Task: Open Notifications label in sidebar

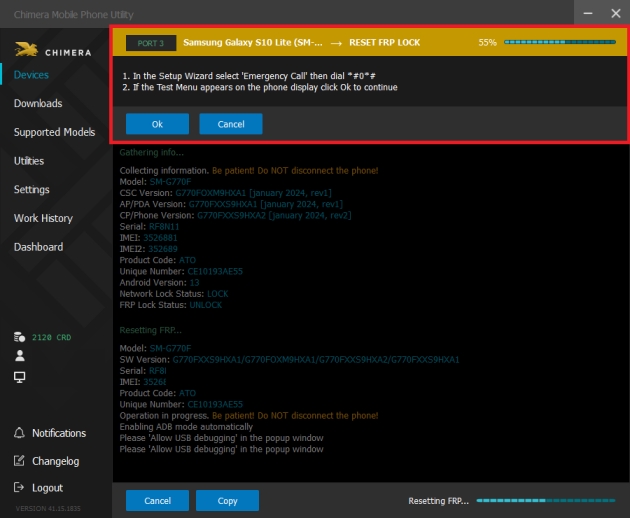Action: click(x=59, y=433)
